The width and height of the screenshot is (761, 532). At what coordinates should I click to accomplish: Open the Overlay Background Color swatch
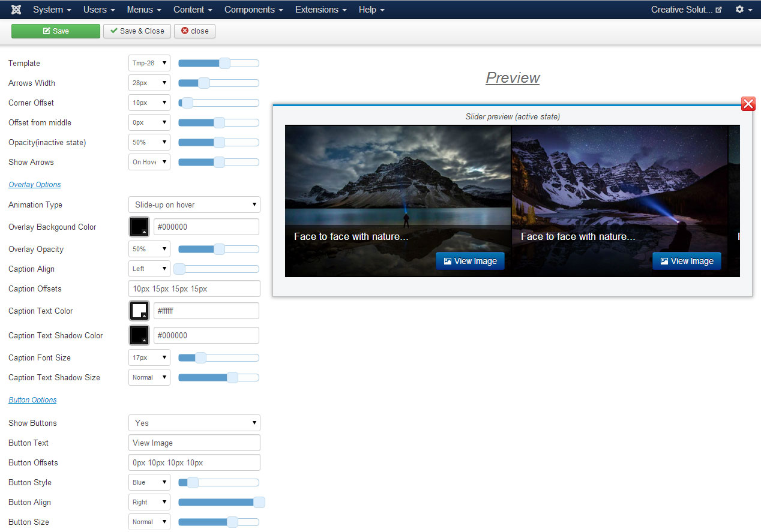(139, 227)
